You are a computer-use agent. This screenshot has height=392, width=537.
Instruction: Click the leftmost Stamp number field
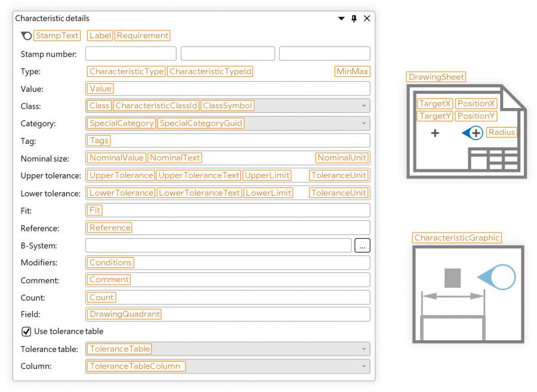point(131,54)
